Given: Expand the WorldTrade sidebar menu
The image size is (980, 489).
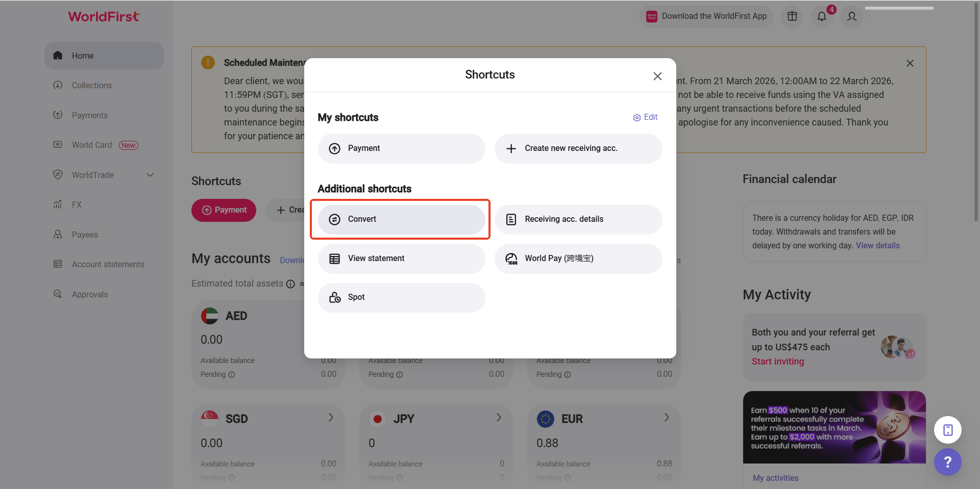Looking at the screenshot, I should (x=150, y=175).
